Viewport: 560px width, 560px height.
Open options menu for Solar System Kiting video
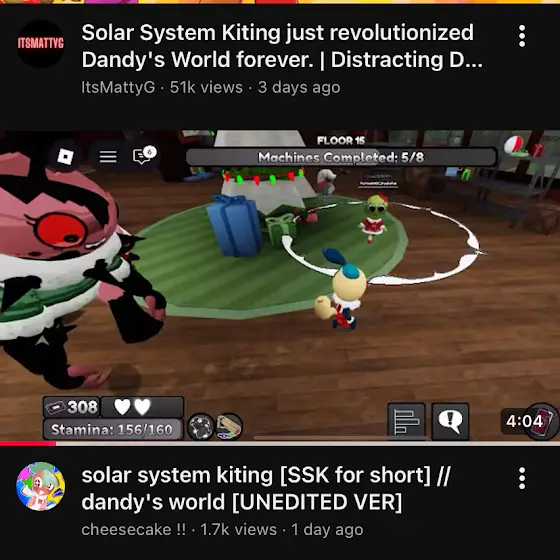point(522,36)
